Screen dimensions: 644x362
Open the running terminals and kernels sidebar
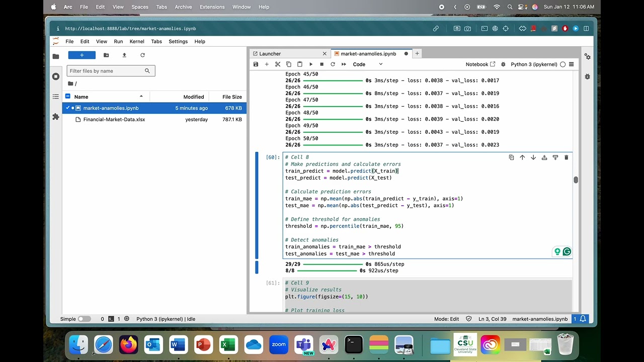click(x=56, y=76)
